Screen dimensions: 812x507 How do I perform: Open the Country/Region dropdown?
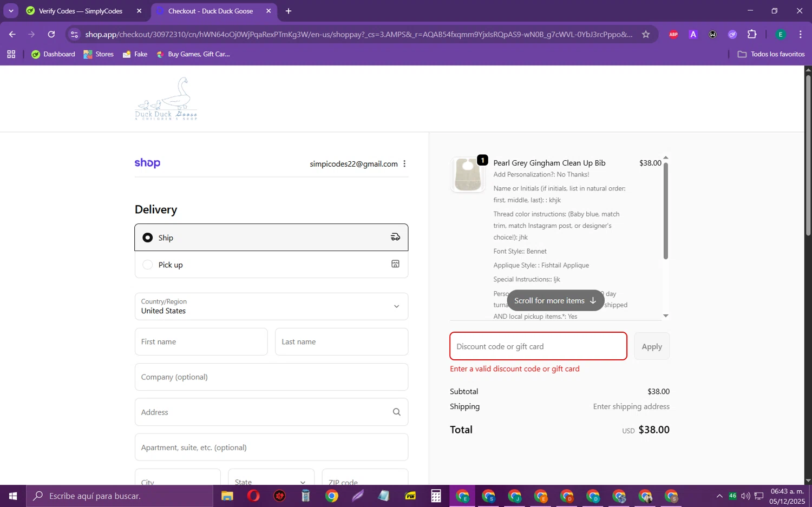coord(271,306)
